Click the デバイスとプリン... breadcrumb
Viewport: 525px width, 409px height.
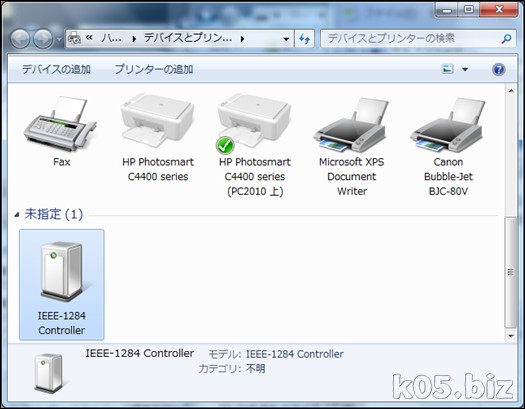click(x=188, y=38)
